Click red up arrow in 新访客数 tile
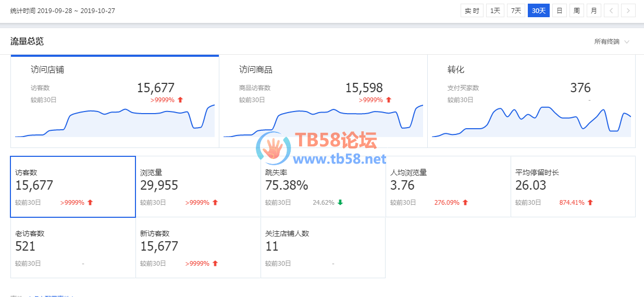This screenshot has width=644, height=297. pos(215,264)
